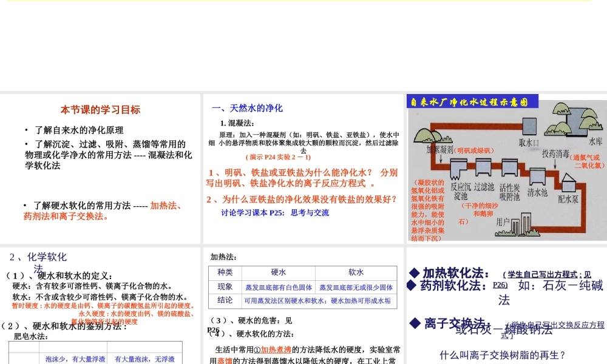
Task: Select the 结论 row label cell
Action: 225,301
